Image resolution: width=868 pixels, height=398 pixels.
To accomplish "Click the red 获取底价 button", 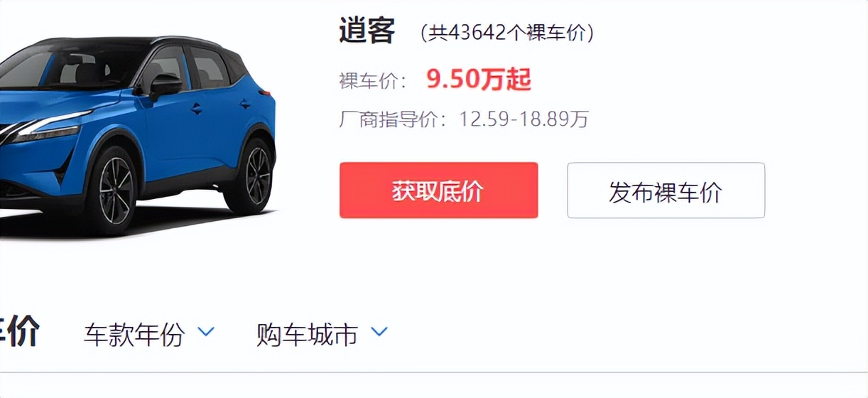I will (x=438, y=190).
